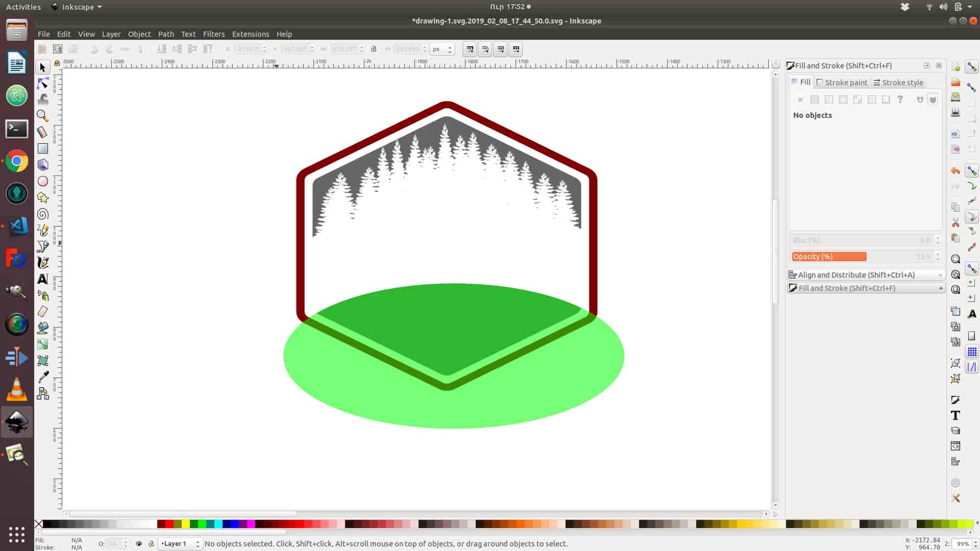Screen dimensions: 980x551
Task: Select the Node editing tool
Action: 43,83
